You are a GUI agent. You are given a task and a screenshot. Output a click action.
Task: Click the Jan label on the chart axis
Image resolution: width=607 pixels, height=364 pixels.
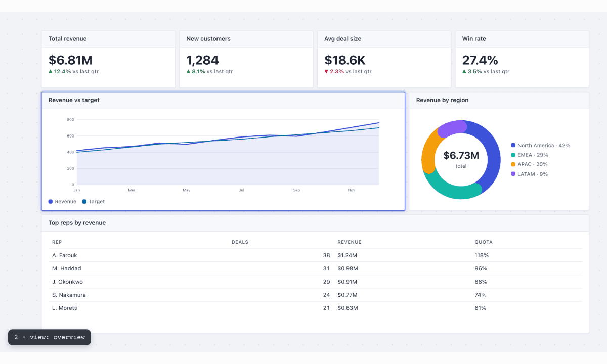pos(77,190)
